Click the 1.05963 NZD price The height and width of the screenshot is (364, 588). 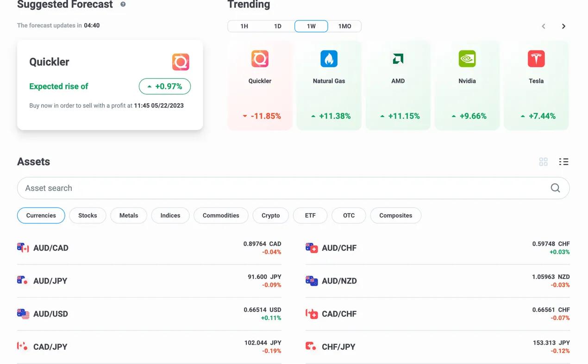(551, 277)
